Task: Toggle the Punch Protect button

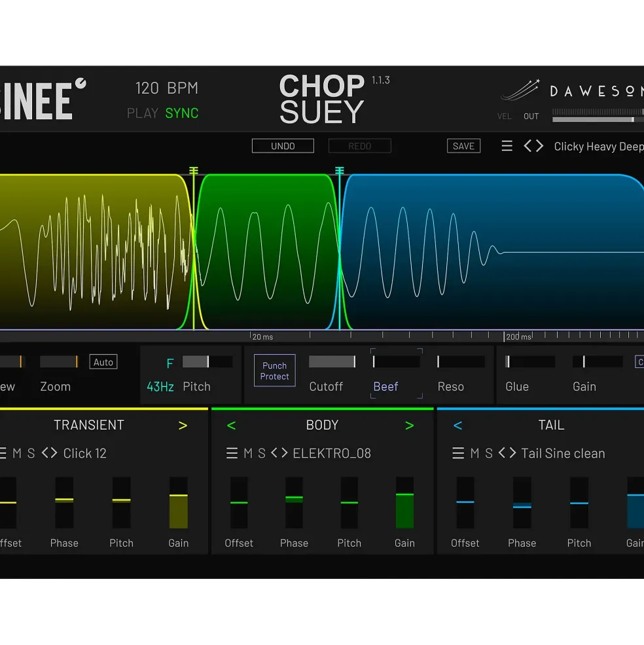Action: tap(274, 370)
